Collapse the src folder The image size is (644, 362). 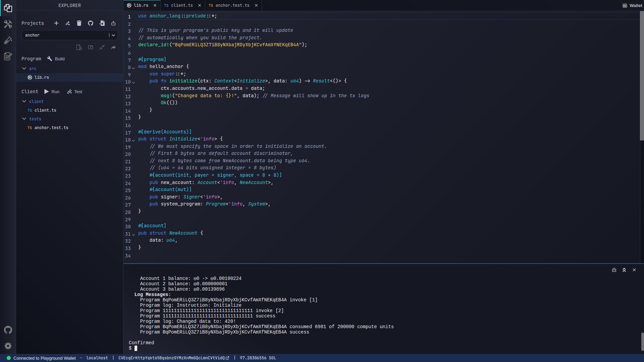coord(24,68)
